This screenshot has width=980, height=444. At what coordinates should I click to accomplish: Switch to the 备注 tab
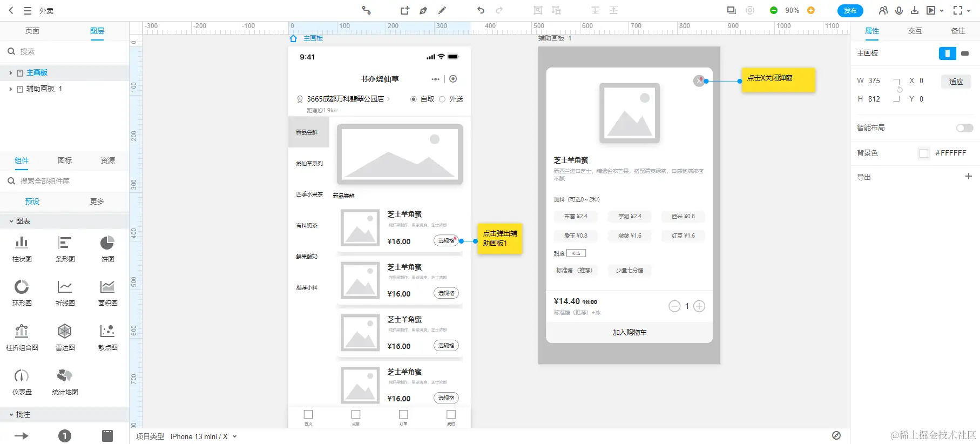[x=958, y=31]
